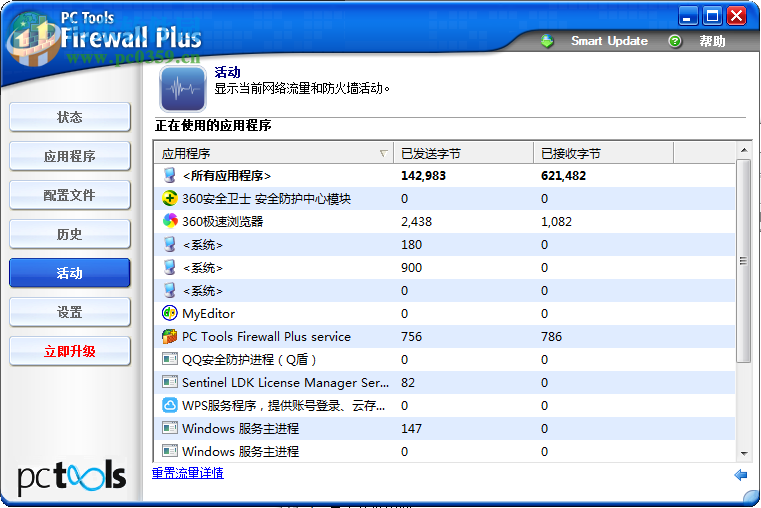Select the 360安全卫士 安全防护中心模块 row
This screenshot has height=508, width=761.
point(445,198)
